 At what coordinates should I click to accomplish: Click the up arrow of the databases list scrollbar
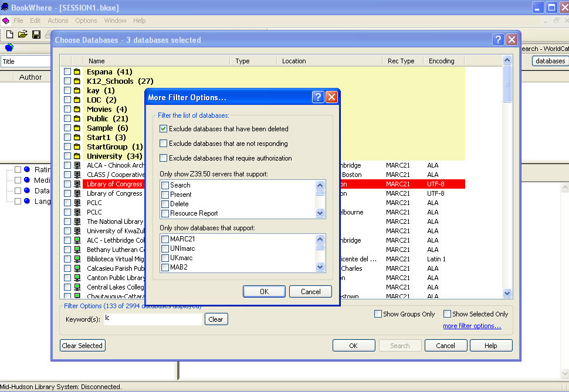click(x=507, y=60)
